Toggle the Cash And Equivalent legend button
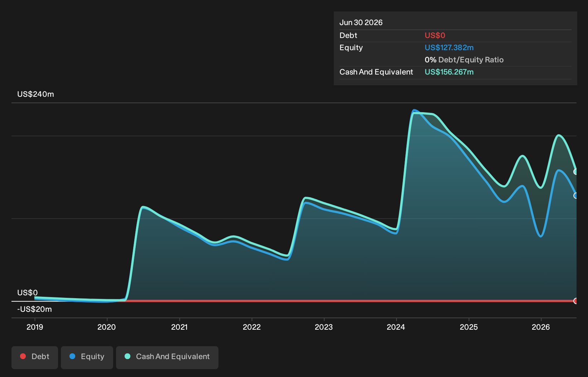588x377 pixels. (x=167, y=357)
